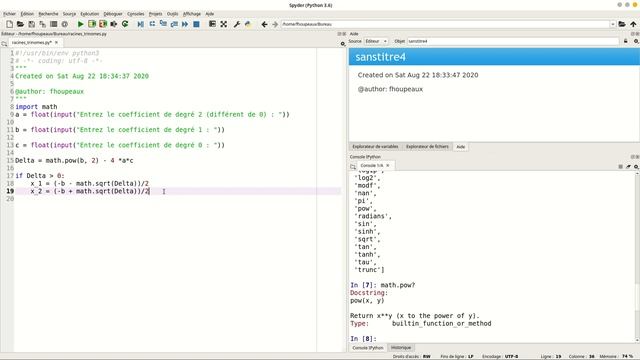Start debugging the file
This screenshot has width=640, height=360.
tap(140, 24)
